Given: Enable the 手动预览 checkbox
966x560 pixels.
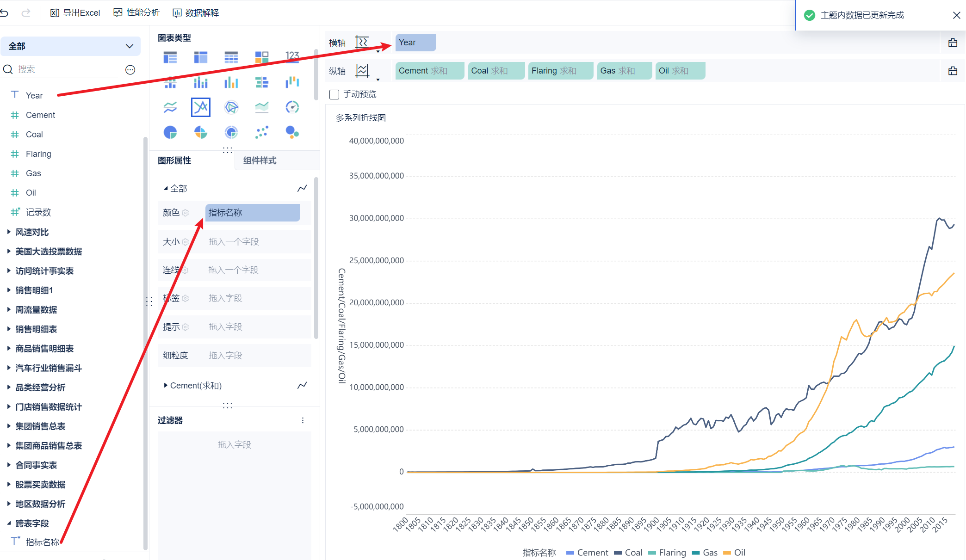Looking at the screenshot, I should [334, 94].
